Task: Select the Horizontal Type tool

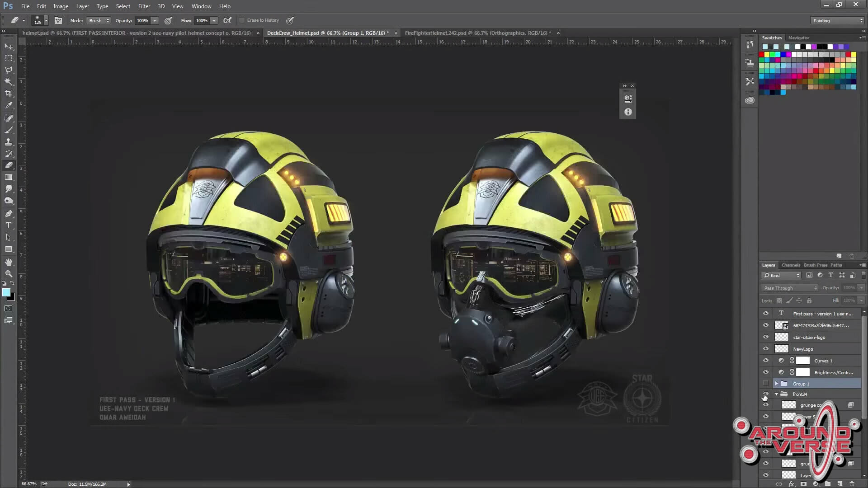Action: coord(9,225)
